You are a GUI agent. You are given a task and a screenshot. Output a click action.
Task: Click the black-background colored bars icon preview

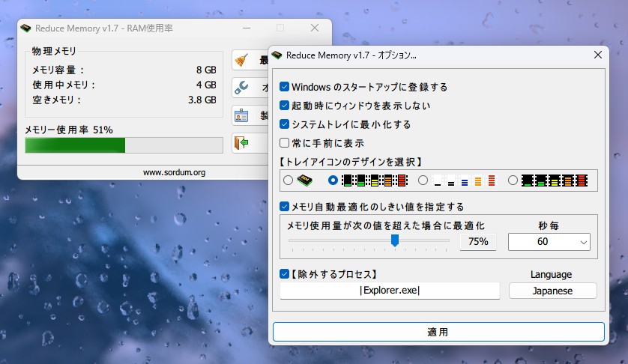point(375,181)
